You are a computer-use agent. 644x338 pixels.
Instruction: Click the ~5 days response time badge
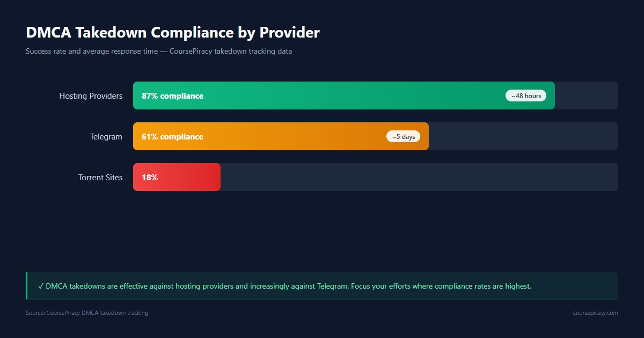pos(403,137)
